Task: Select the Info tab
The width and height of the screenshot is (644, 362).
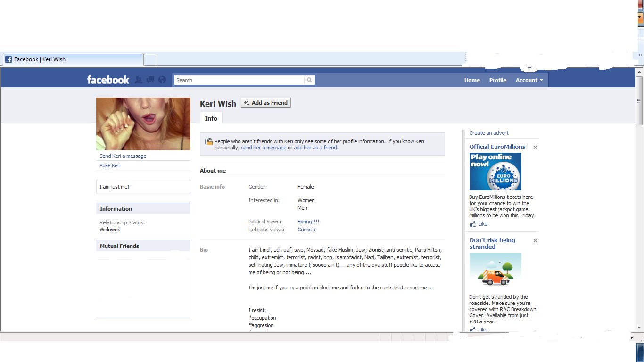Action: [x=211, y=118]
